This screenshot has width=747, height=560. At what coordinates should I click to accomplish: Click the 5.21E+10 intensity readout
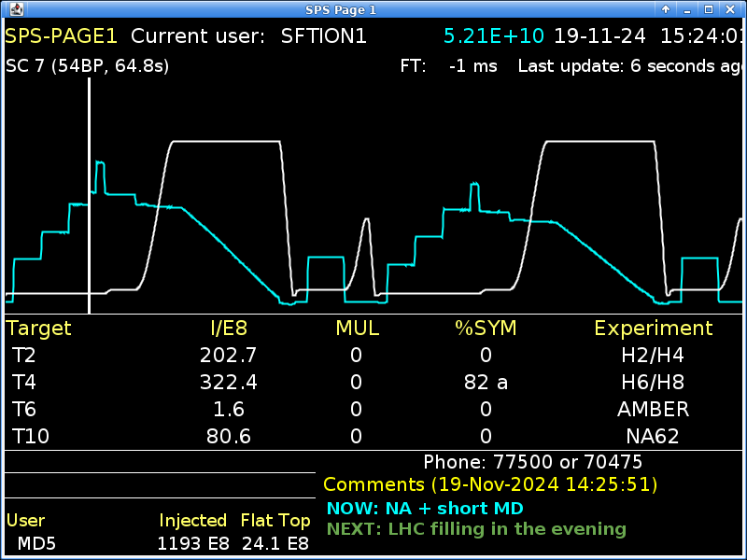[x=494, y=36]
